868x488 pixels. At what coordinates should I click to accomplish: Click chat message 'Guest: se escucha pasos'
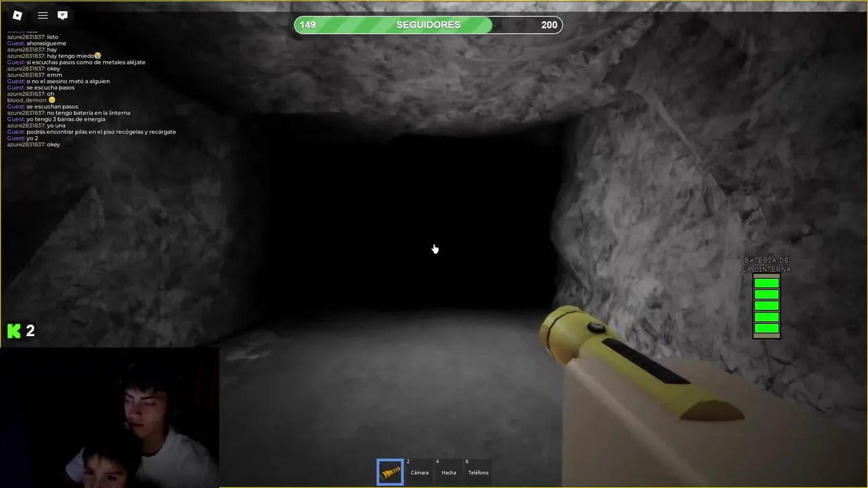coord(41,87)
